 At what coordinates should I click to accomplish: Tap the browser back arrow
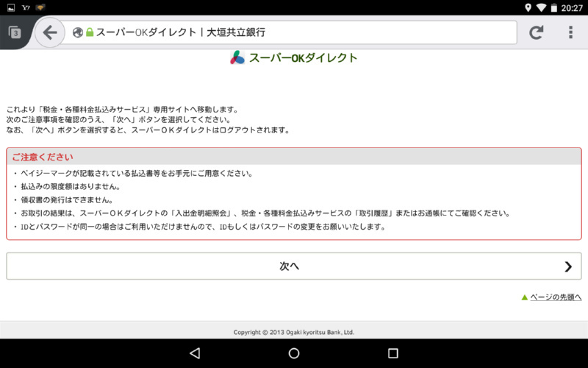pos(50,32)
